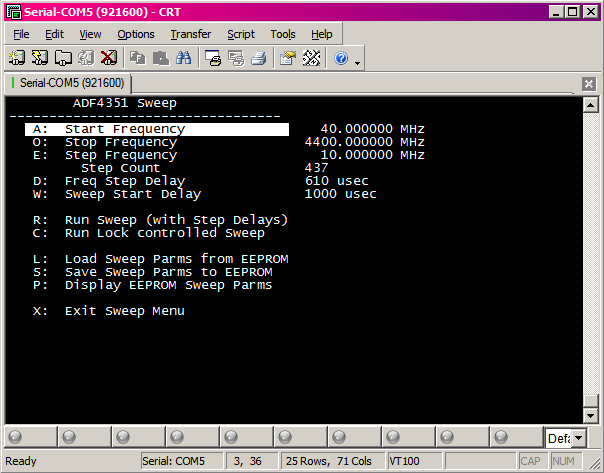Image resolution: width=604 pixels, height=473 pixels.
Task: Open Global Options toolbar icon
Action: click(311, 58)
